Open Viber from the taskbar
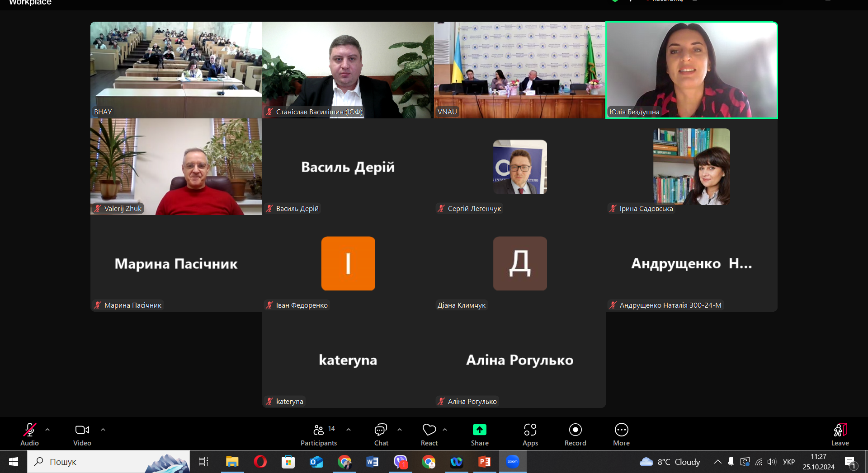The height and width of the screenshot is (473, 868). [401, 462]
